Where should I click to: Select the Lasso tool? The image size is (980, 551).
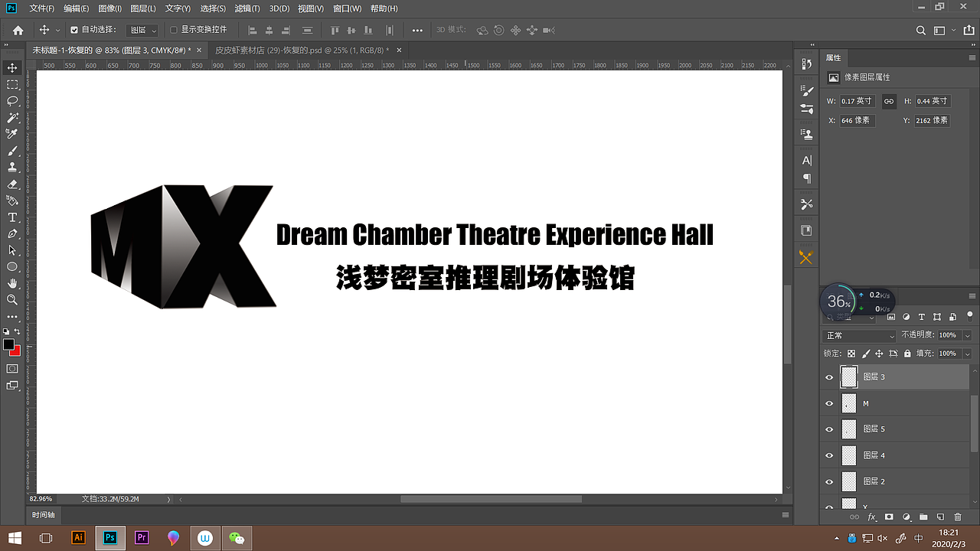pos(12,101)
